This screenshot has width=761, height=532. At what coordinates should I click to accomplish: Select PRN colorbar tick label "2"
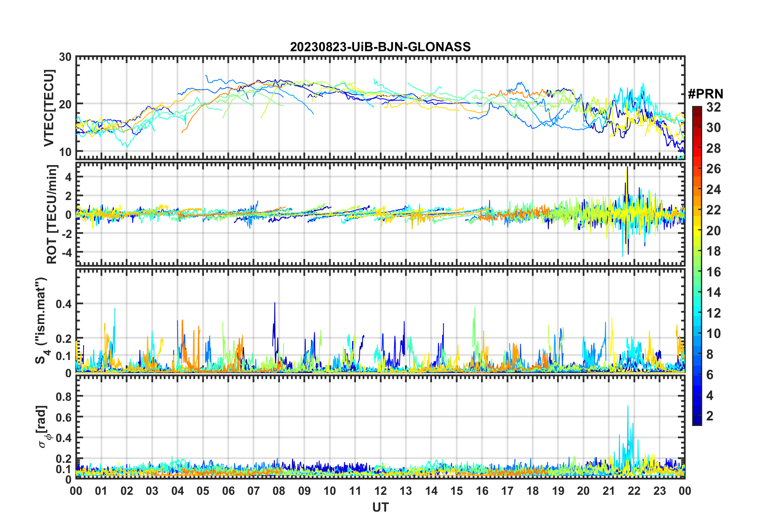point(710,416)
